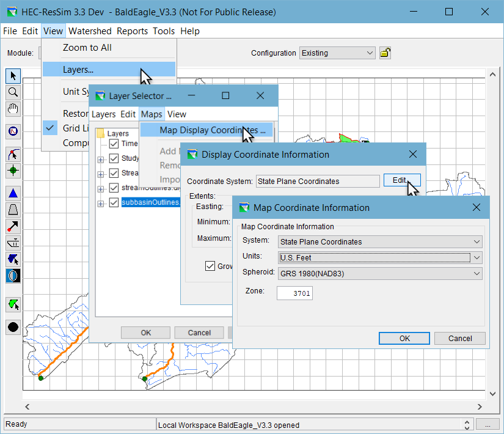Click OK in Map Coordinate Information dialog
Viewport: 504px width, 434px height.
[404, 339]
